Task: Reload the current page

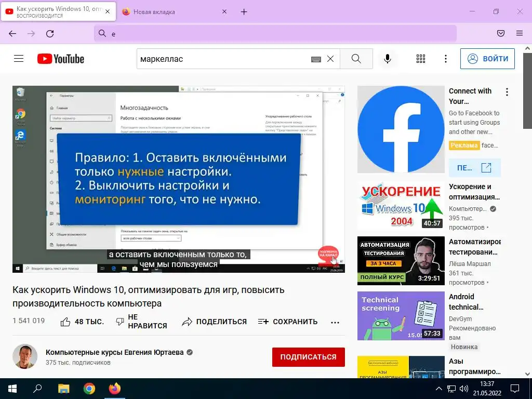Action: [x=50, y=34]
